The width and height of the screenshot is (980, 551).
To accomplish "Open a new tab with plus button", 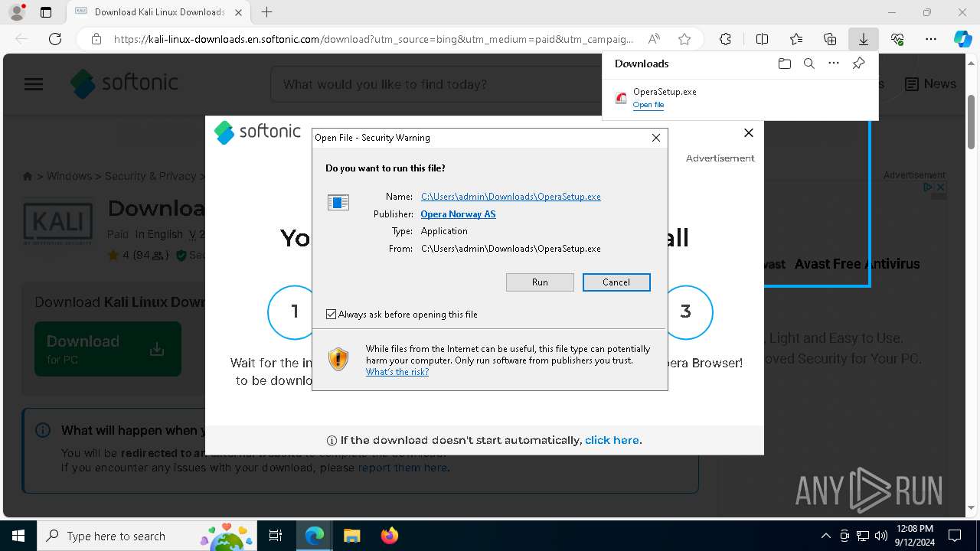I will tap(266, 12).
